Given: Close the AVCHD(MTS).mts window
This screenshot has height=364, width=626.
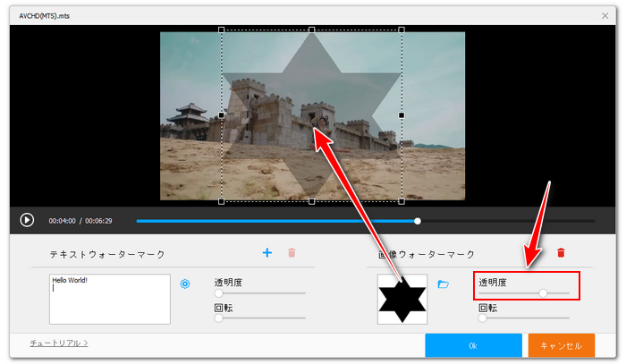Looking at the screenshot, I should click(x=605, y=15).
